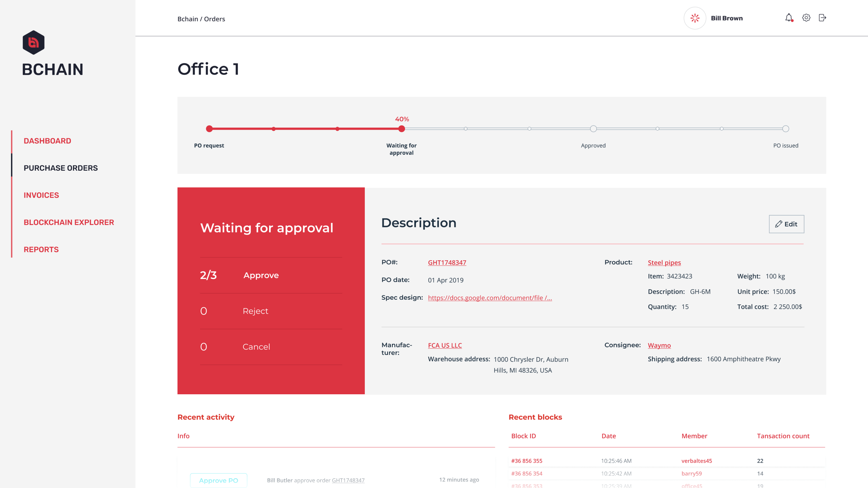
Task: Open the Waymo consignee link
Action: 659,345
